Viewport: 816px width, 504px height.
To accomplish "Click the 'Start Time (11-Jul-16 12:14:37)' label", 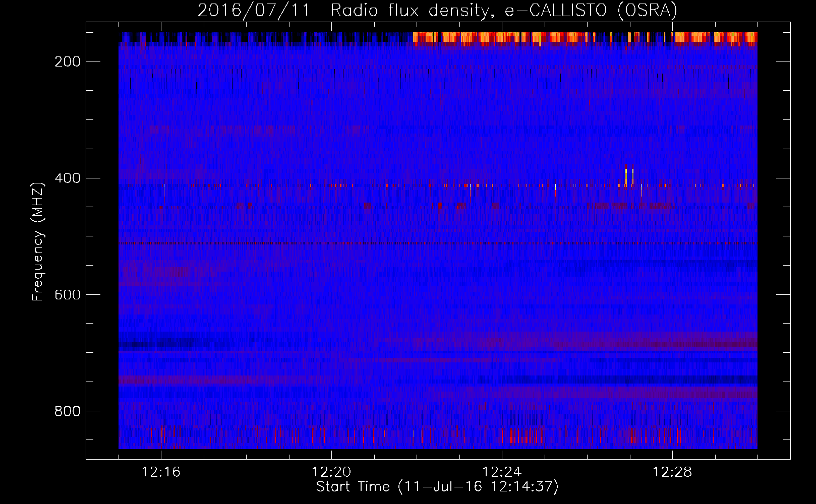I will (437, 487).
